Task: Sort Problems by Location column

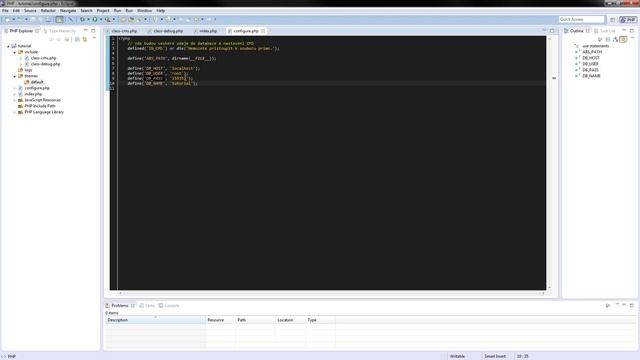Action: [290, 320]
